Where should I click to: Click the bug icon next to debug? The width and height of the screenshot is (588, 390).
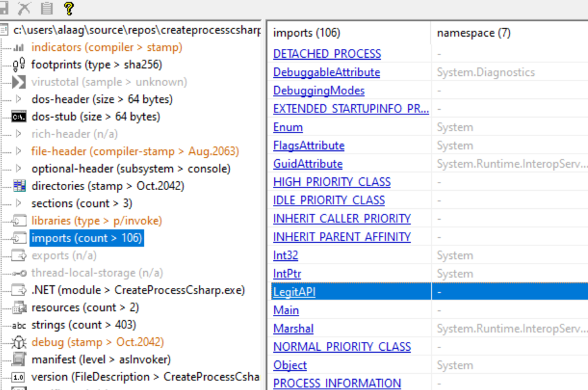19,342
